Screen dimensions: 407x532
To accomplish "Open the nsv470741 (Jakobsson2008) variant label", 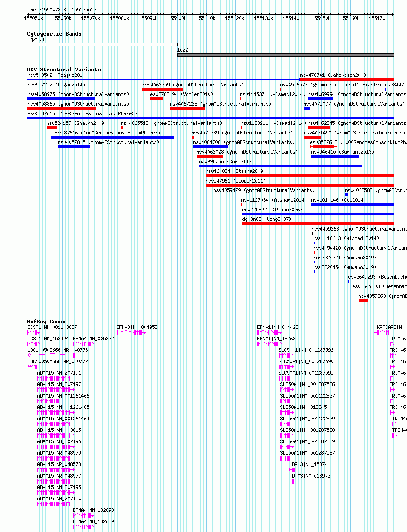I will [x=334, y=75].
